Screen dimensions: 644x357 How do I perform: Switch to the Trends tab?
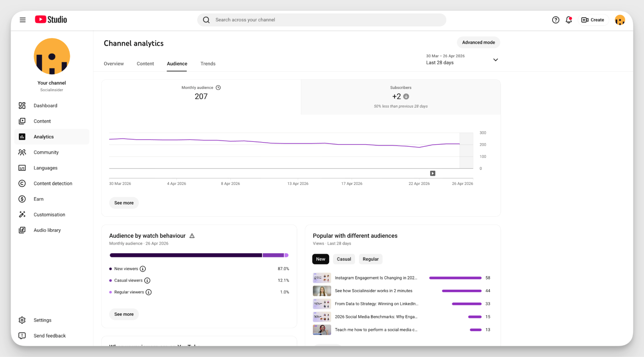[208, 64]
